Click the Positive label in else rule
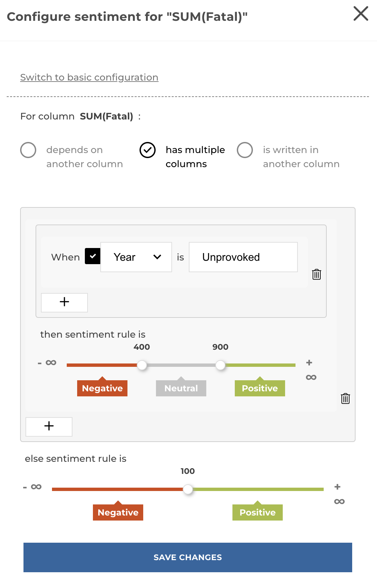This screenshot has width=377, height=588. tap(258, 512)
